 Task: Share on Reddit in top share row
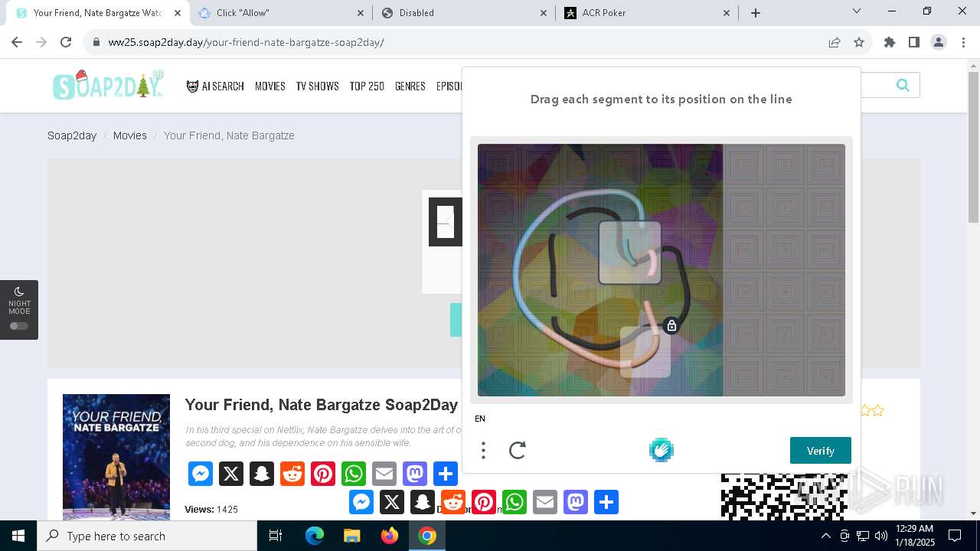[292, 474]
